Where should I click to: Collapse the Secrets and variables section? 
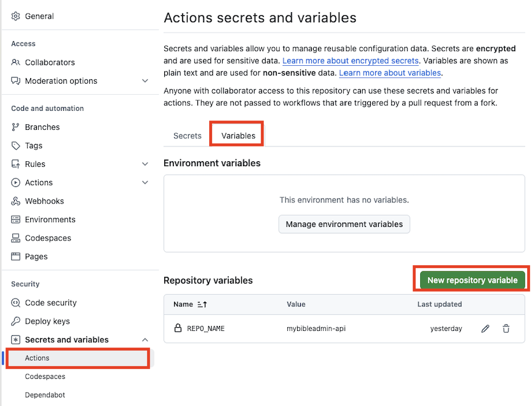point(145,340)
